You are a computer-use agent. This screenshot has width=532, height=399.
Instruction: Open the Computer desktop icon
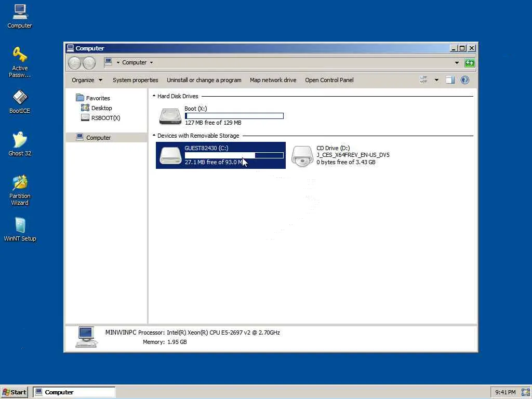tap(20, 16)
